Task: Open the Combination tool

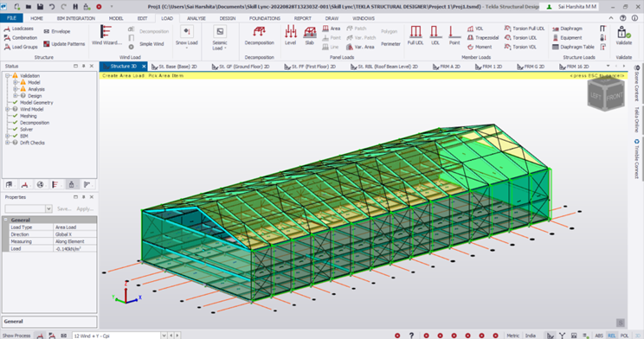Action: (21, 38)
